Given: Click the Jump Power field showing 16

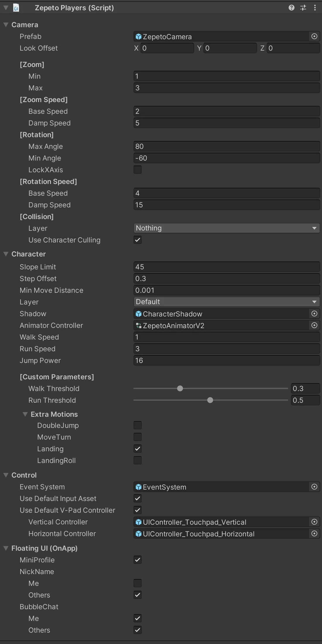Looking at the screenshot, I should (x=227, y=360).
